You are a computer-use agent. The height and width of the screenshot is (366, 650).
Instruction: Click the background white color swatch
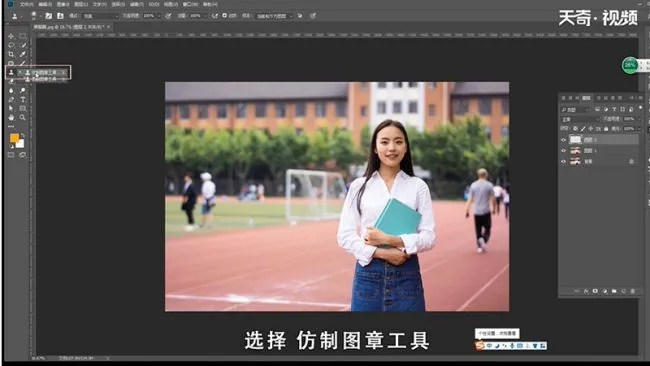pos(20,144)
